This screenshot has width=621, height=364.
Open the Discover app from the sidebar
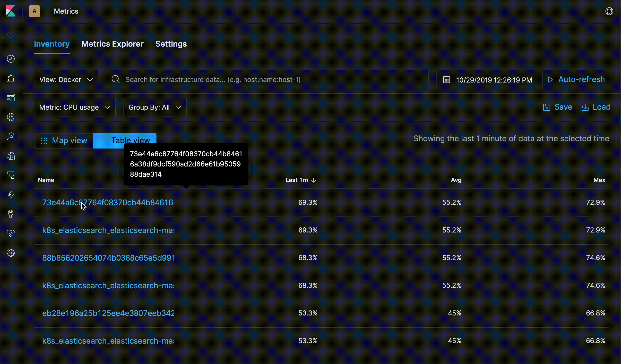(x=11, y=58)
